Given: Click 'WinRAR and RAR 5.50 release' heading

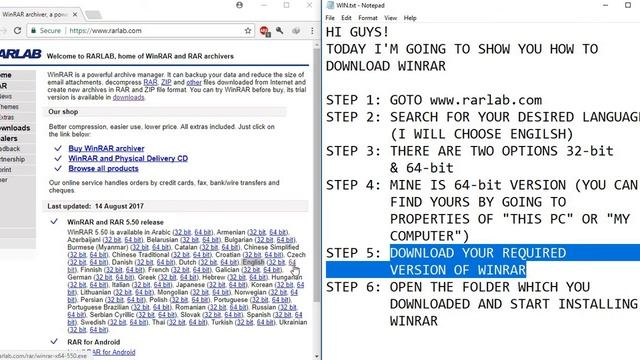Looking at the screenshot, I should tap(116, 222).
